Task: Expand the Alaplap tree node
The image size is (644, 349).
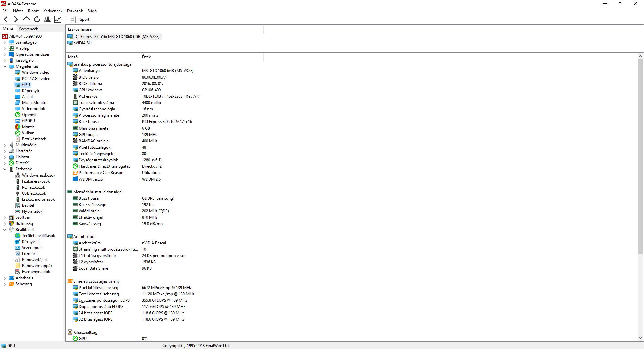Action: [5, 48]
